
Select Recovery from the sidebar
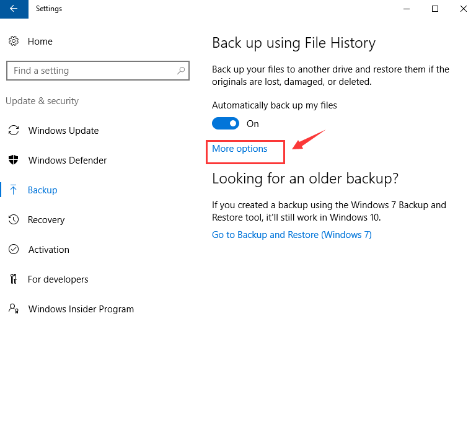(46, 220)
